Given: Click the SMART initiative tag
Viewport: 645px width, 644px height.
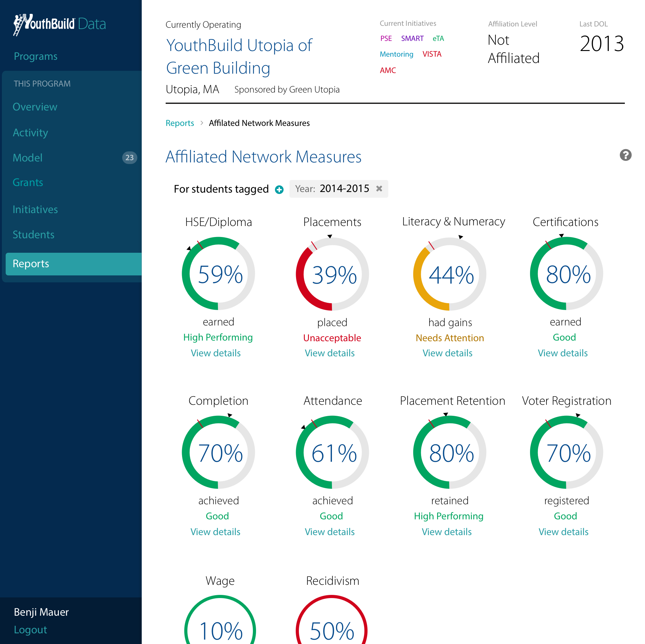Looking at the screenshot, I should point(412,38).
